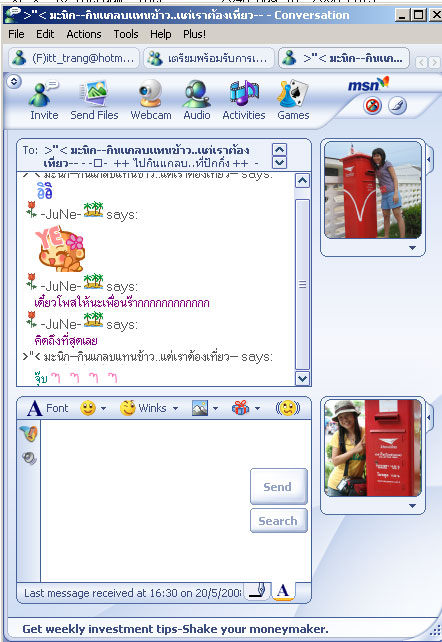Screen dimensions: 442x642
Task: Open the Send Files icon
Action: pos(94,100)
